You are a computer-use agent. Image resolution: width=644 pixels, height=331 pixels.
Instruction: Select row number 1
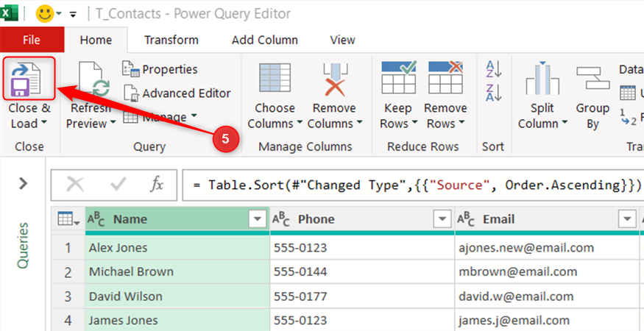pyautogui.click(x=68, y=248)
